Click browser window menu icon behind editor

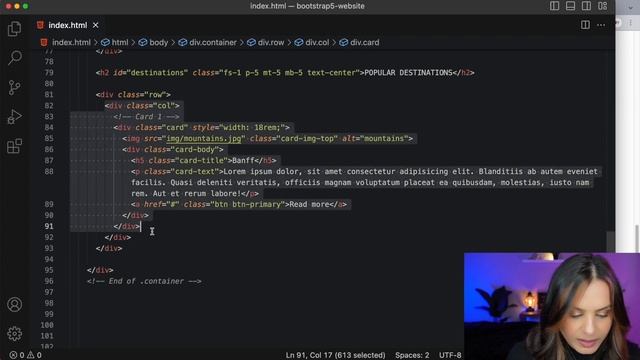(x=631, y=23)
